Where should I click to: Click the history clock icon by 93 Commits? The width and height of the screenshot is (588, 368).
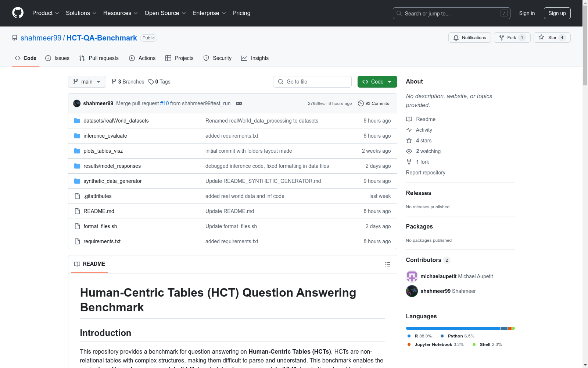point(361,103)
